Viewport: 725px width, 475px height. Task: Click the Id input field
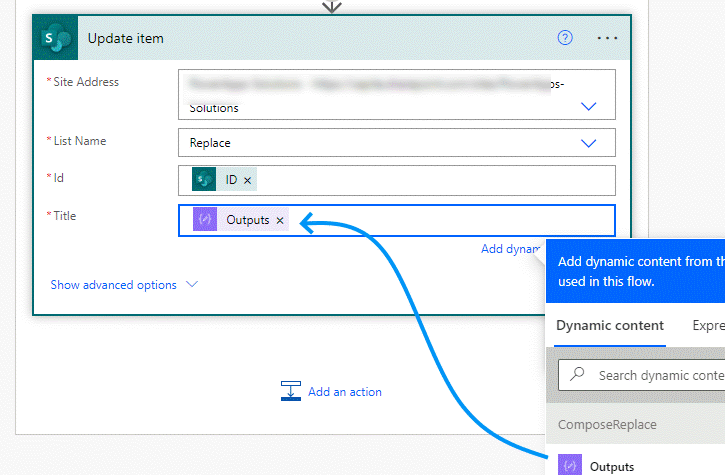pyautogui.click(x=397, y=180)
